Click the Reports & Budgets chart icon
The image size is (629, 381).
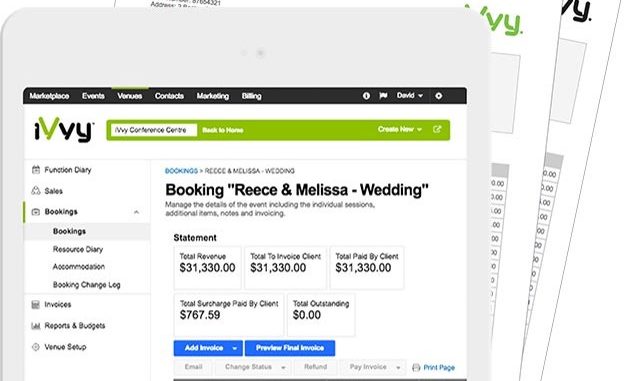[x=36, y=326]
